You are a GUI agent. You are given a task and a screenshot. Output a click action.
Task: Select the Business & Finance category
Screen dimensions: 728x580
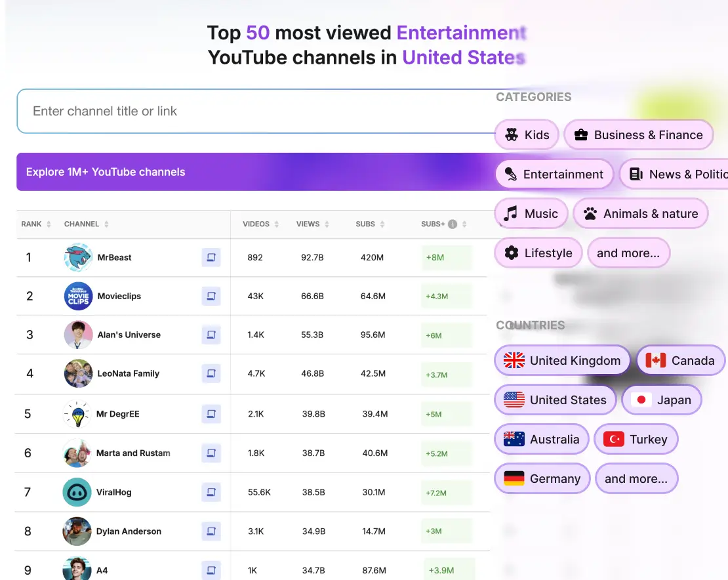point(638,135)
